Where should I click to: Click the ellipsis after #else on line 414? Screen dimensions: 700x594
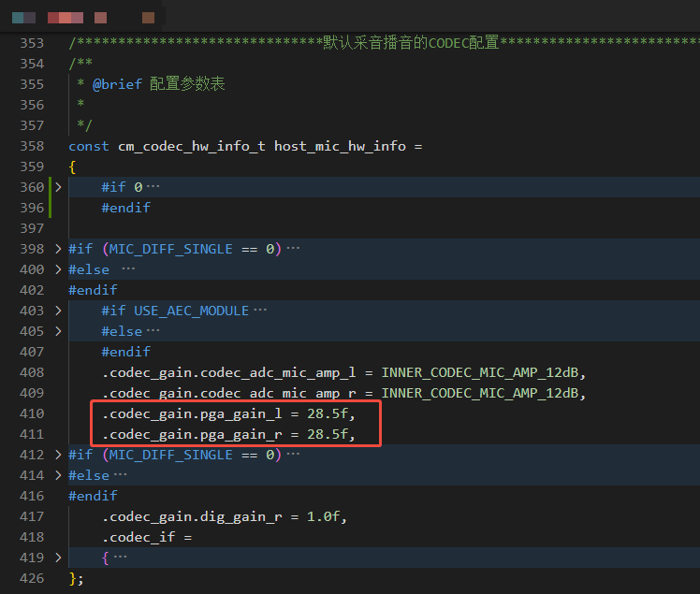(120, 475)
